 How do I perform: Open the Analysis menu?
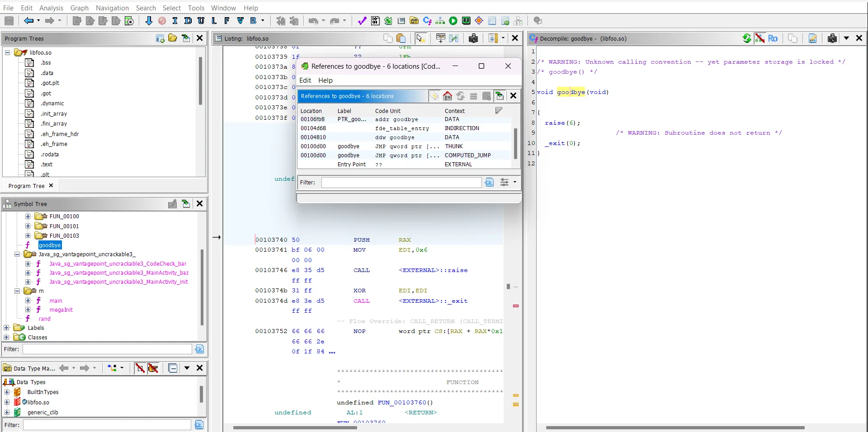click(x=51, y=8)
